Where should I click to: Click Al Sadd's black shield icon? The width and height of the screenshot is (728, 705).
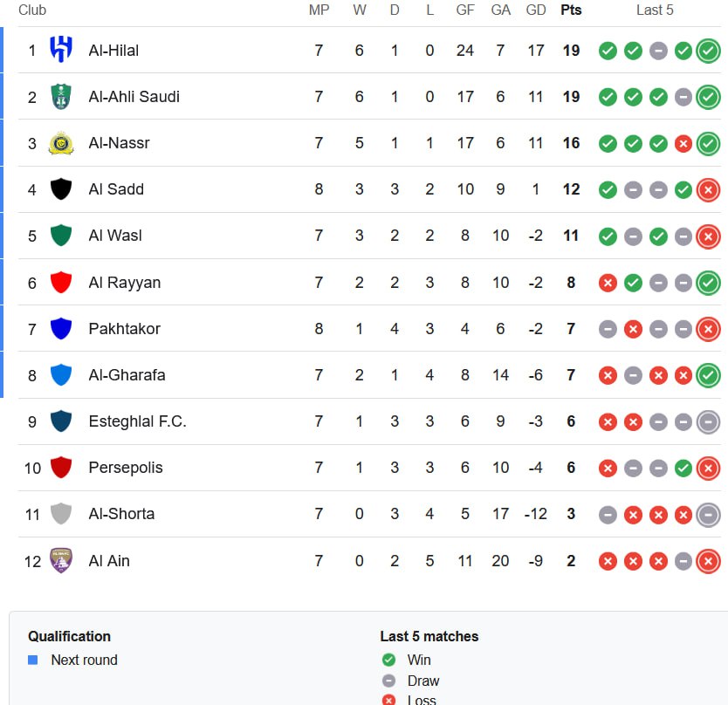click(x=60, y=189)
